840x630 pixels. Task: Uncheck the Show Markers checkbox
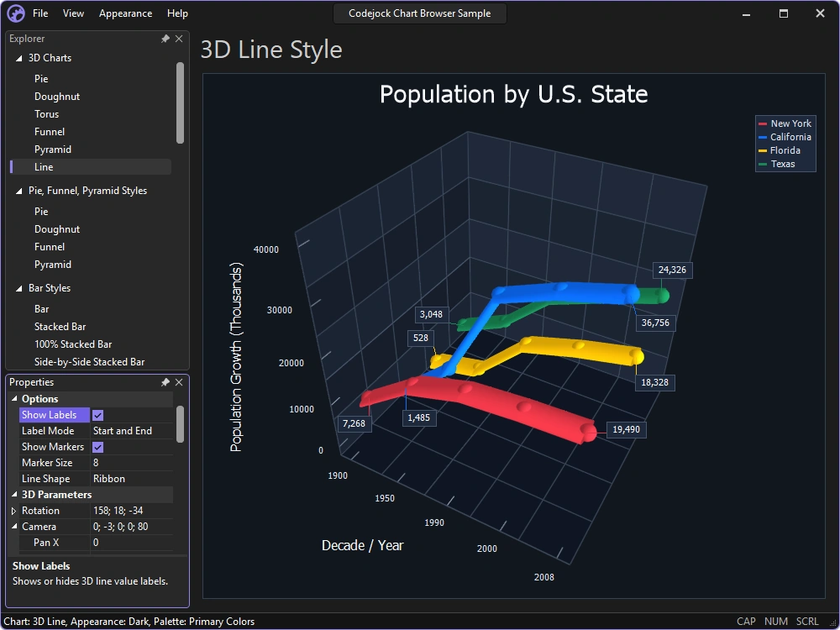(x=97, y=447)
